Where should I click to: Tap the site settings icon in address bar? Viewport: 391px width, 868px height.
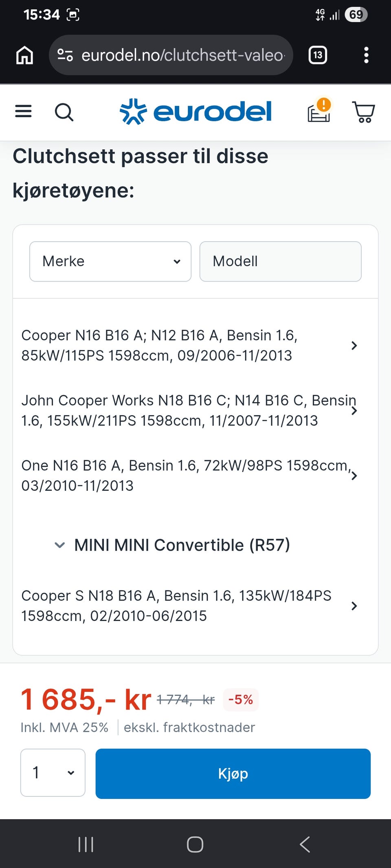click(x=65, y=55)
